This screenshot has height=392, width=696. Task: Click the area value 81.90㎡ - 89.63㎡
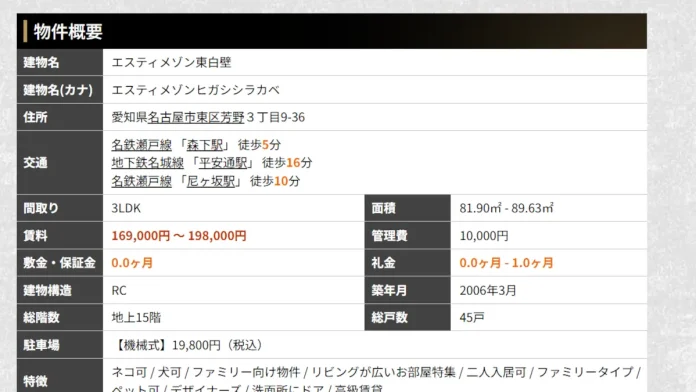pyautogui.click(x=506, y=208)
